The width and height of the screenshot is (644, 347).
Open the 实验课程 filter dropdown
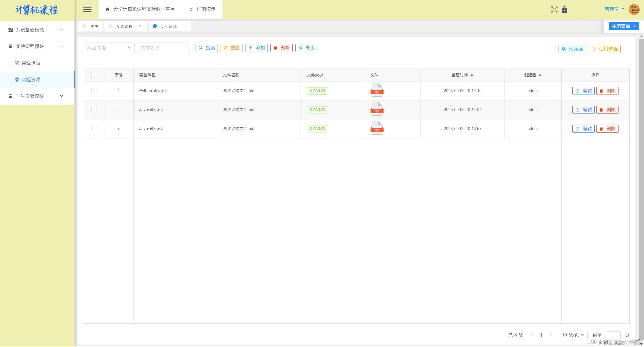tap(109, 48)
